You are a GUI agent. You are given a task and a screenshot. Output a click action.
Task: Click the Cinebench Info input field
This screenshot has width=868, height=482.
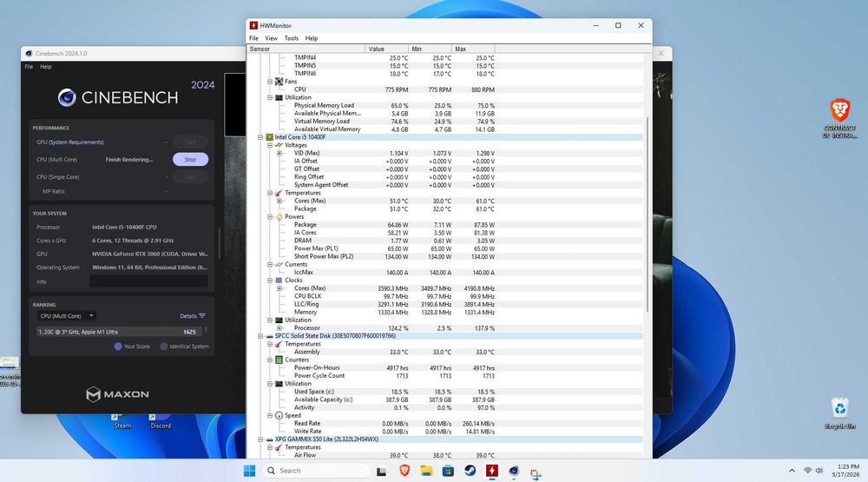click(149, 281)
